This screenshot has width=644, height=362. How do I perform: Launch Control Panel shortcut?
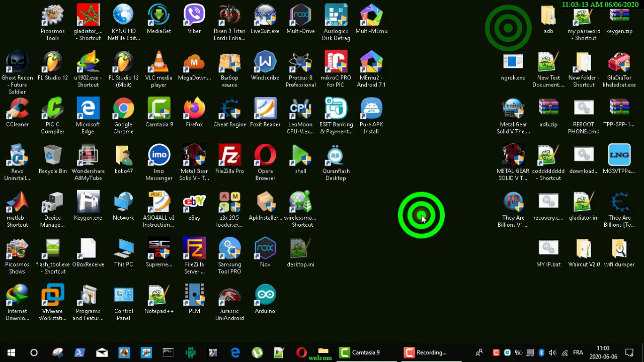[x=123, y=303]
